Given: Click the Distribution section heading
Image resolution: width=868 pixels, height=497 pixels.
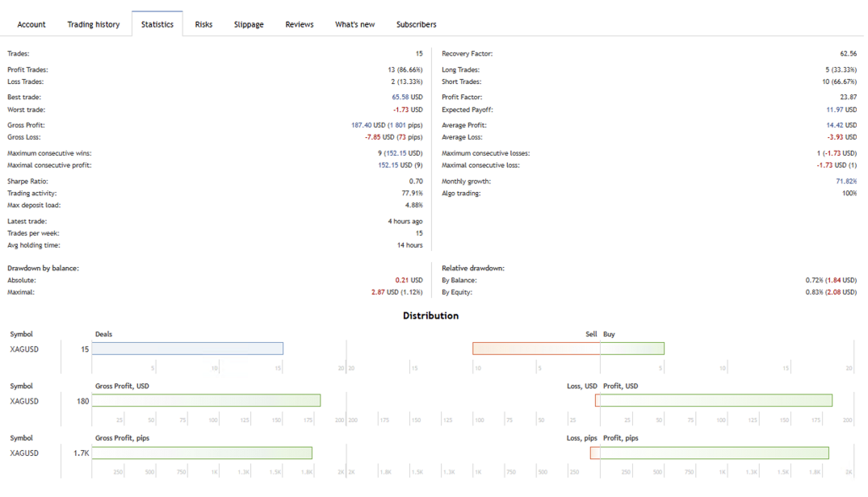Looking at the screenshot, I should [x=430, y=315].
